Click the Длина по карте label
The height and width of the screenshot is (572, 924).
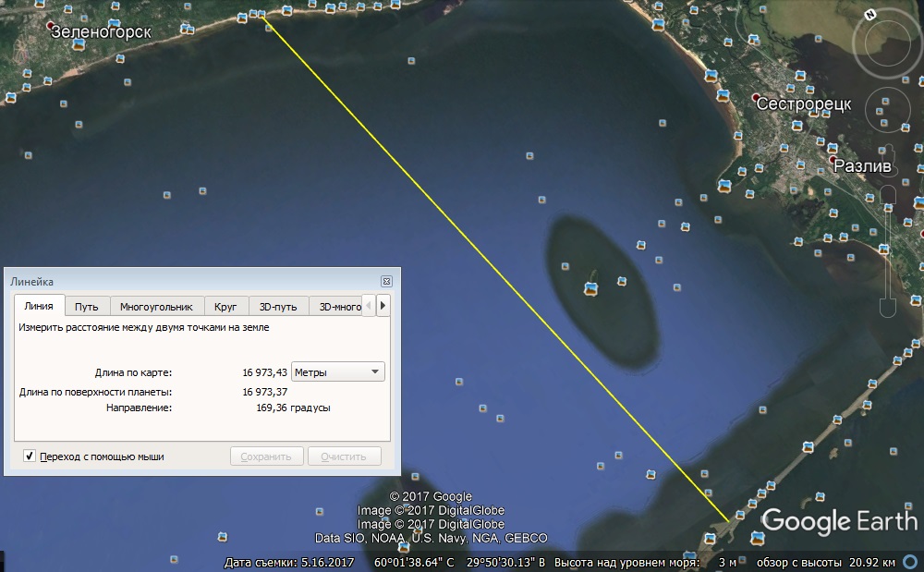tap(134, 372)
